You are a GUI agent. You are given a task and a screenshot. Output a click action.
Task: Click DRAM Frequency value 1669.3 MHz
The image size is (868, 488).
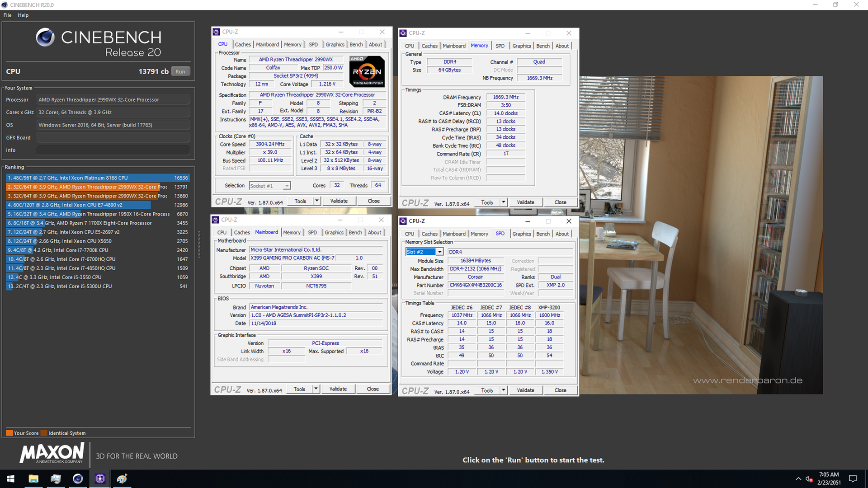pyautogui.click(x=506, y=97)
